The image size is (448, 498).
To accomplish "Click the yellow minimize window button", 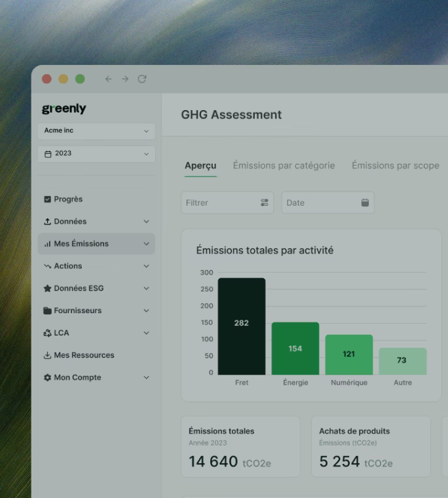I will click(x=63, y=79).
